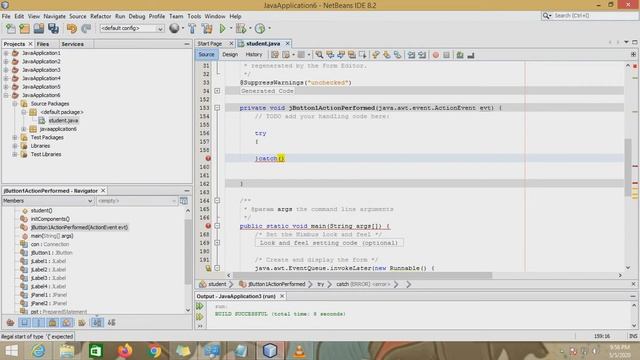Click student in the breadcrumb bar

[x=217, y=284]
